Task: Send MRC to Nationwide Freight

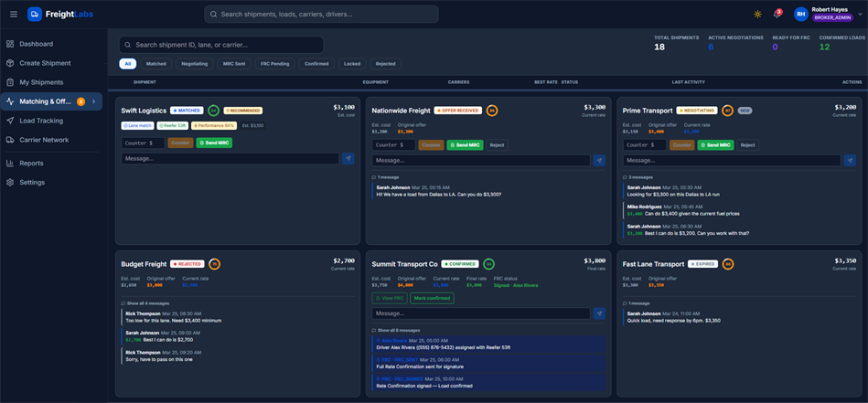Action: (465, 144)
